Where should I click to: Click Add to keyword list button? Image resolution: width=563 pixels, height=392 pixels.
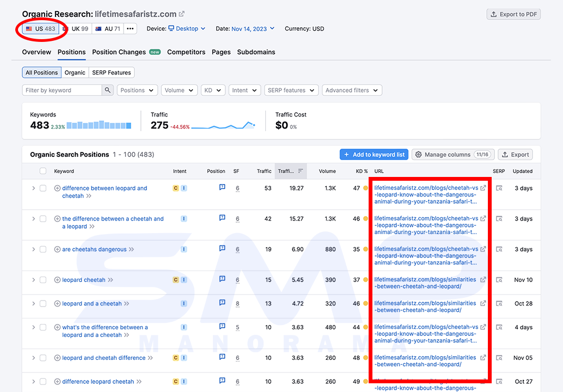coord(374,155)
